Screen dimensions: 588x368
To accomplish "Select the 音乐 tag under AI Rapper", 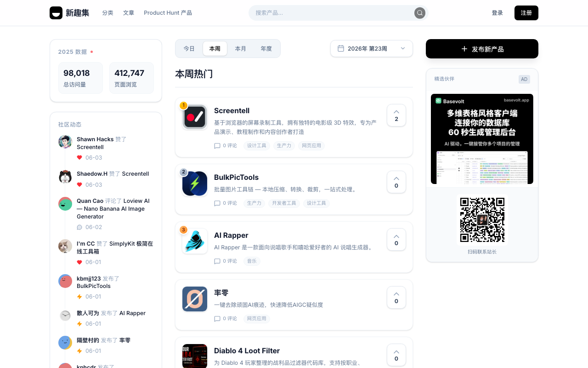I will coord(252,261).
